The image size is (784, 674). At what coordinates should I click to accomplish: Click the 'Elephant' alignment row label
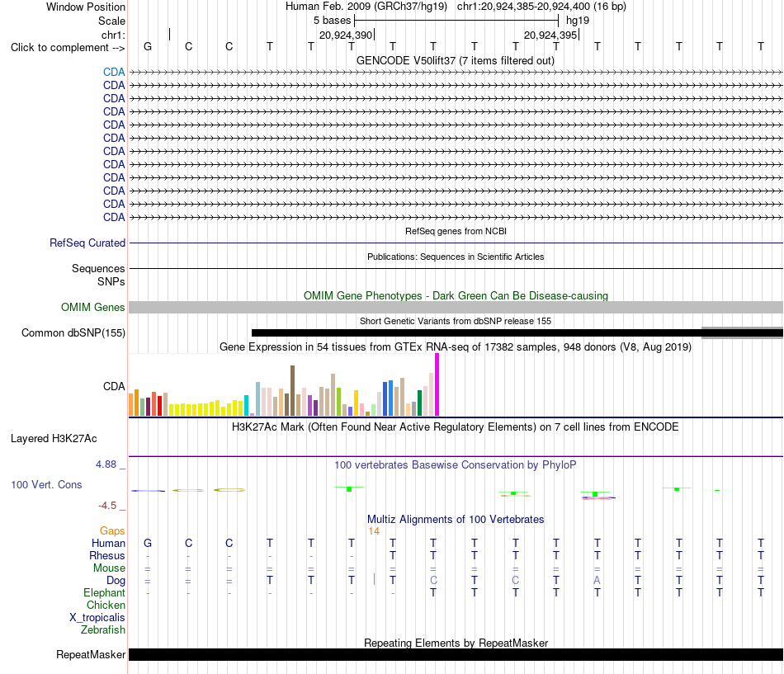click(x=105, y=593)
